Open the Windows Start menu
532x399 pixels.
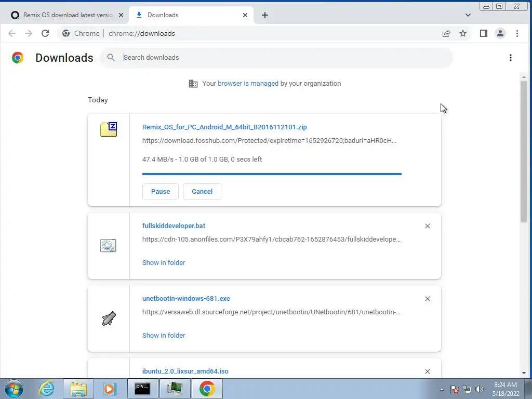[14, 389]
